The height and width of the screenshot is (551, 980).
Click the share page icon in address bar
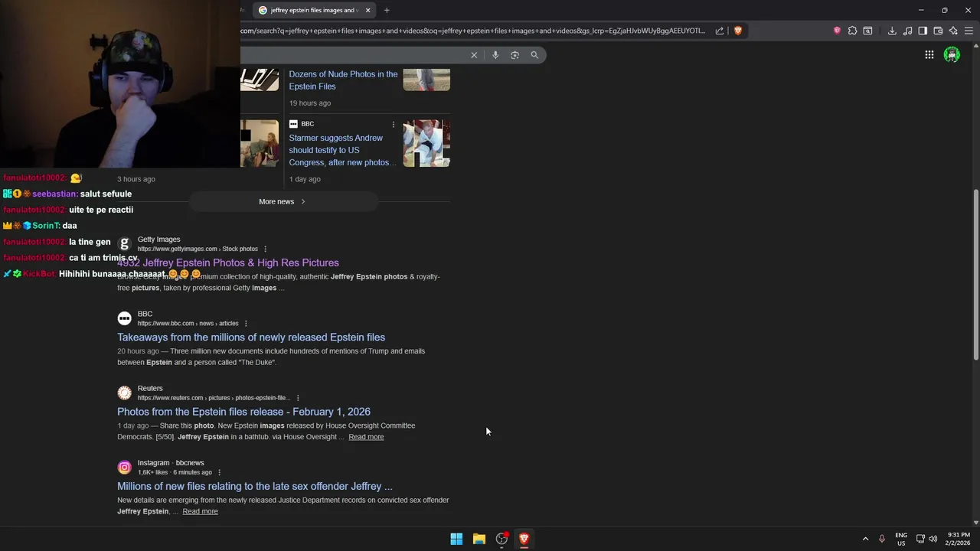point(720,31)
